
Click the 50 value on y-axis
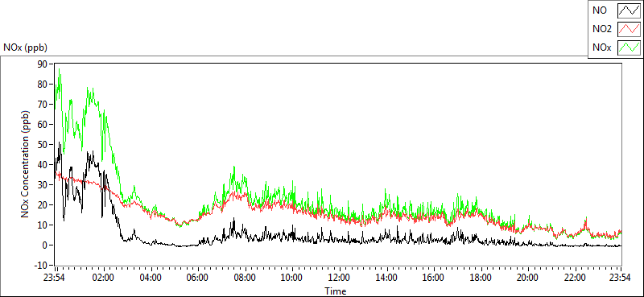[43, 144]
